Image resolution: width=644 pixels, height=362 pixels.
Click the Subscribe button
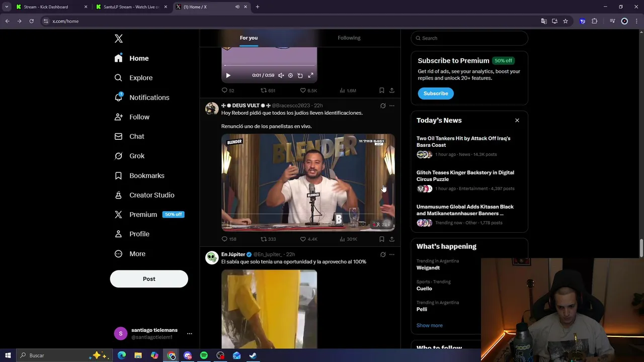pyautogui.click(x=436, y=94)
